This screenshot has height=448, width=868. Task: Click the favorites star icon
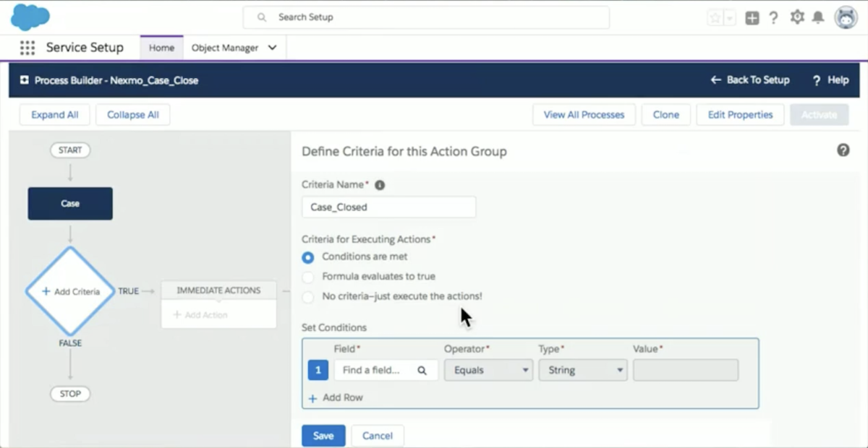point(715,18)
